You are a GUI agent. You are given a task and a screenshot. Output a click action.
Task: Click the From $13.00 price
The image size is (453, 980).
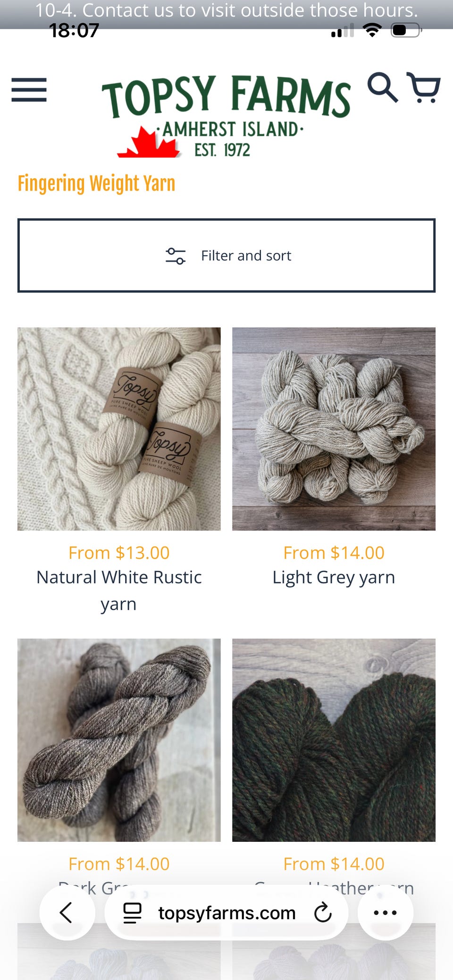[119, 553]
